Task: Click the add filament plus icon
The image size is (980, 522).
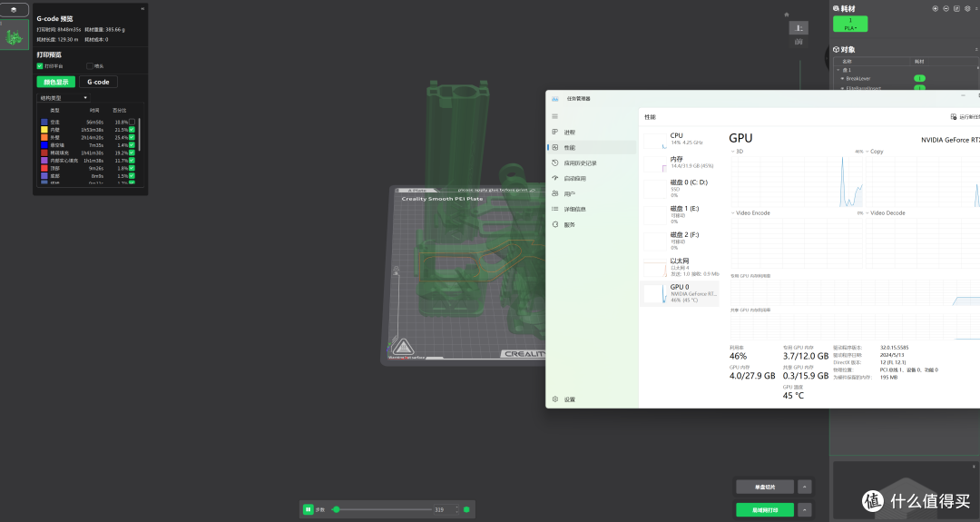Action: pyautogui.click(x=935, y=9)
